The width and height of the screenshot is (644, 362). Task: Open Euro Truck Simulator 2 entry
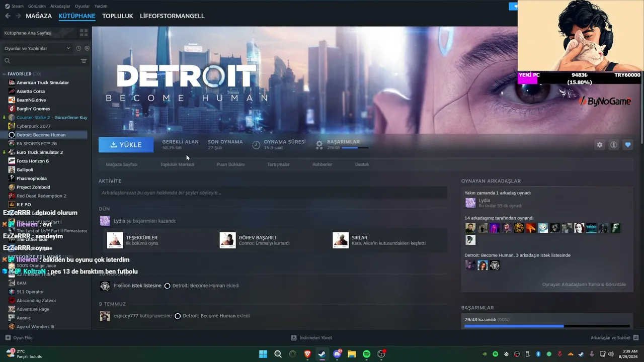pos(40,152)
